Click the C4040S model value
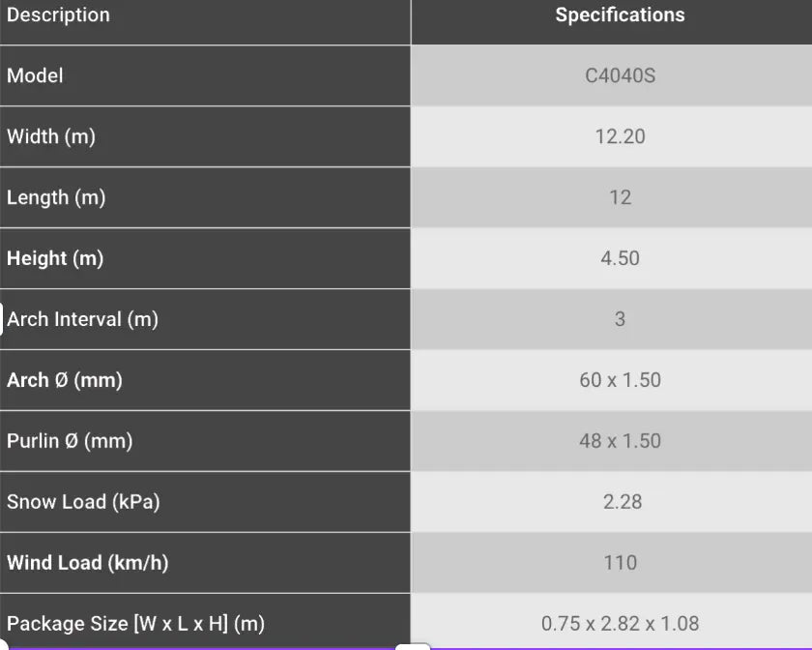 pos(620,75)
